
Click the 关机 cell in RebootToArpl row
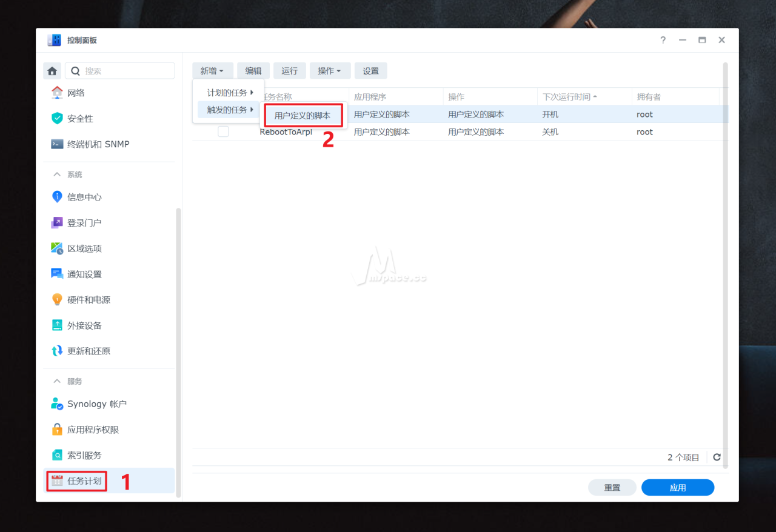(x=550, y=131)
